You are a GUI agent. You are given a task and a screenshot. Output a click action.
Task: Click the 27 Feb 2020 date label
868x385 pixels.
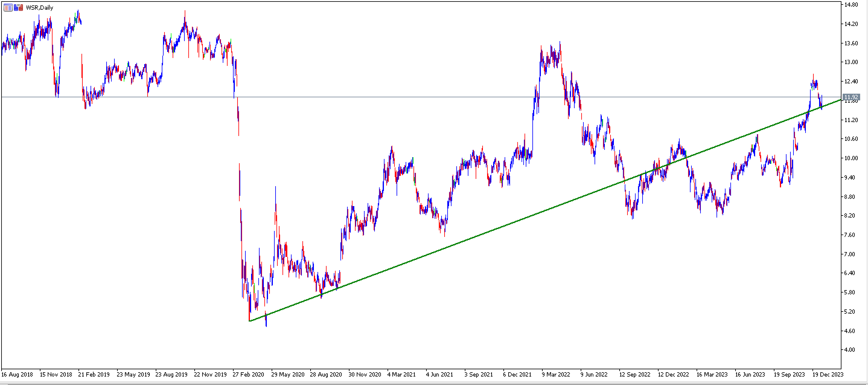[248, 374]
